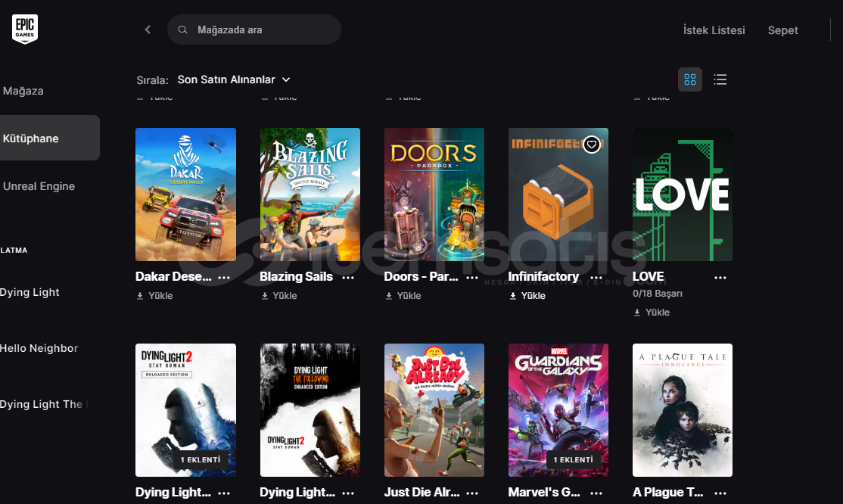Open more options for A Plague Tale
843x504 pixels.
[x=720, y=493]
